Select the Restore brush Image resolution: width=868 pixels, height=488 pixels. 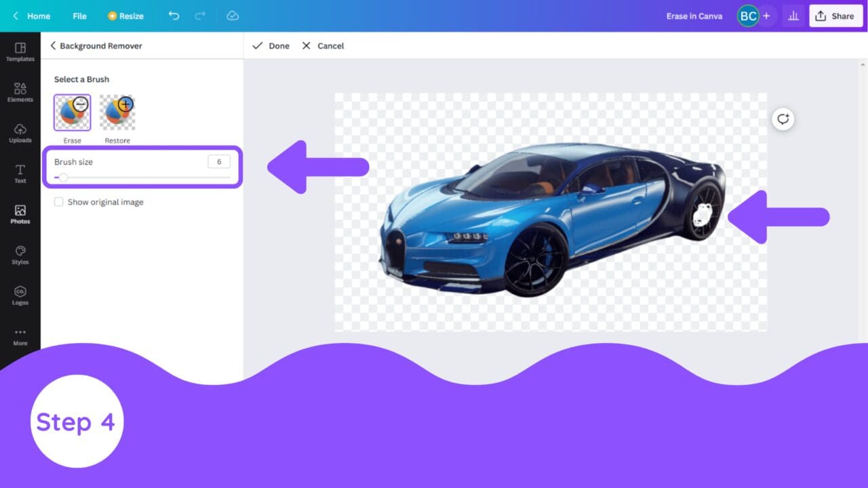(117, 112)
